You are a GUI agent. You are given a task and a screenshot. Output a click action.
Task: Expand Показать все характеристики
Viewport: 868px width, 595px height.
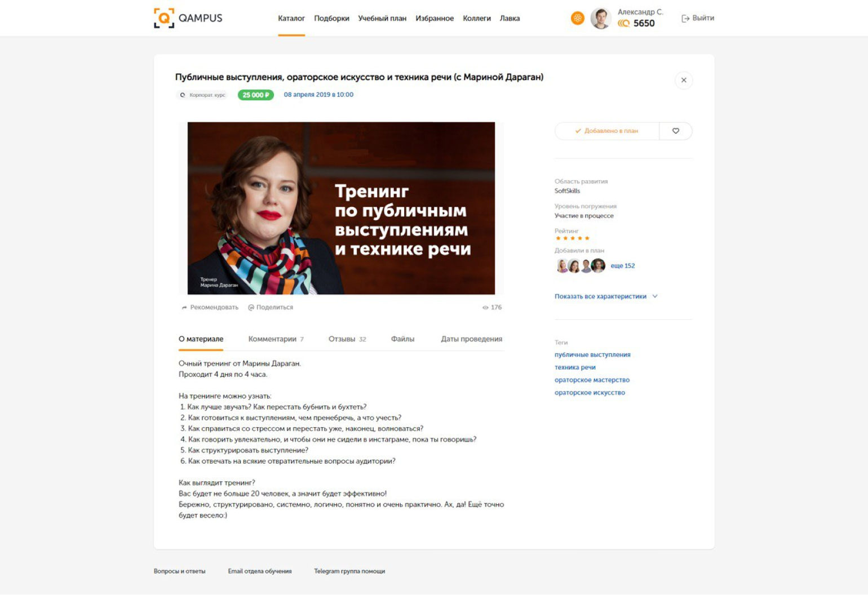point(600,296)
